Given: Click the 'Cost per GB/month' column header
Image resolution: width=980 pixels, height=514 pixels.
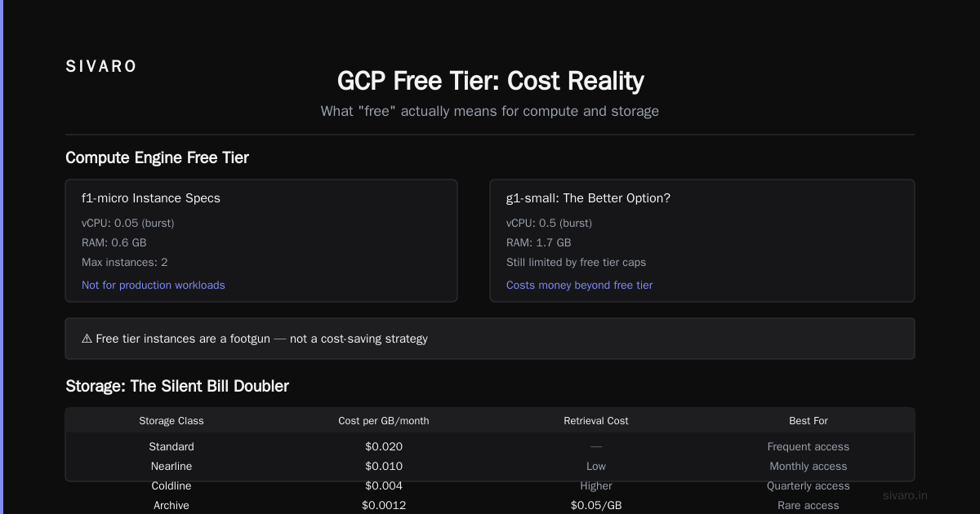Looking at the screenshot, I should (384, 421).
